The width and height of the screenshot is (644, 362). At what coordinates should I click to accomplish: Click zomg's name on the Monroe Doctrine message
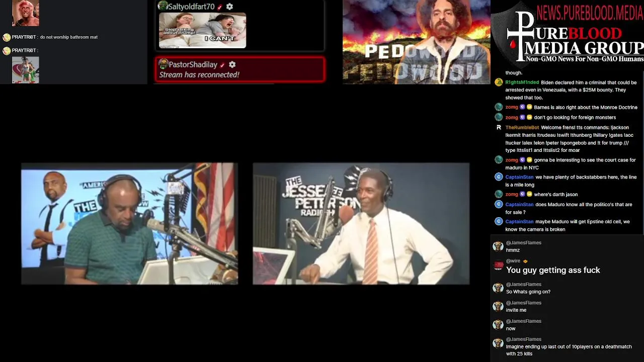coord(512,107)
